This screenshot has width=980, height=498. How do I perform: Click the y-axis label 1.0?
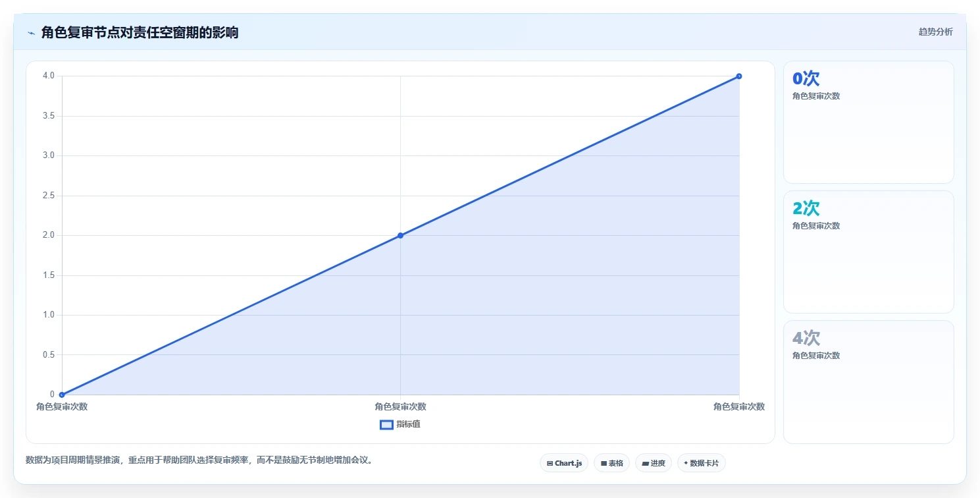pyautogui.click(x=48, y=315)
